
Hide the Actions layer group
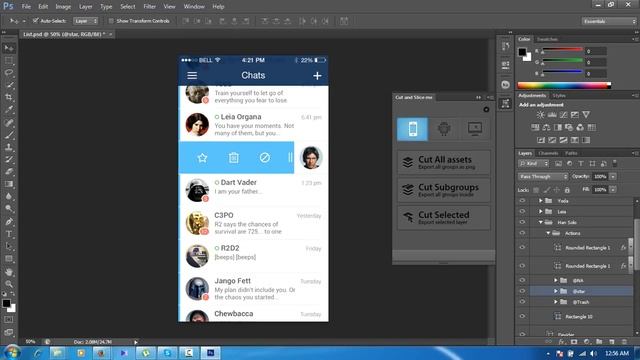click(x=522, y=233)
